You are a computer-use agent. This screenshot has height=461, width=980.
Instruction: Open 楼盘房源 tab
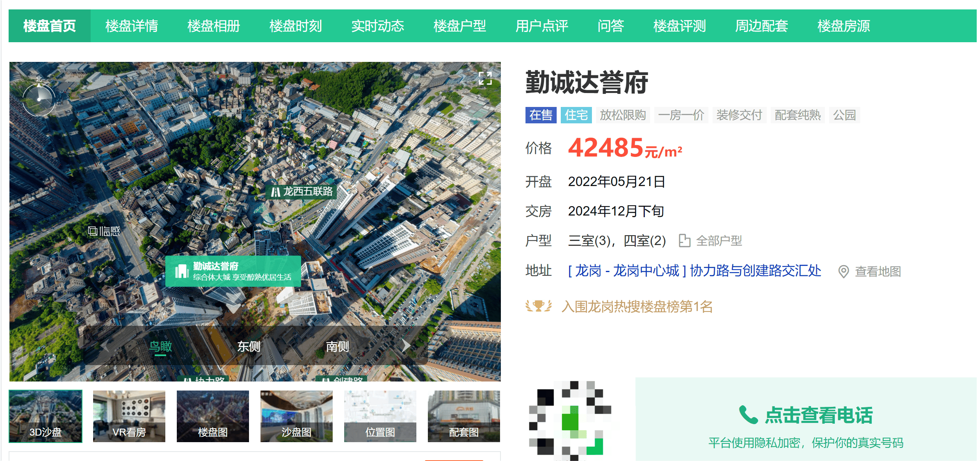tap(844, 26)
